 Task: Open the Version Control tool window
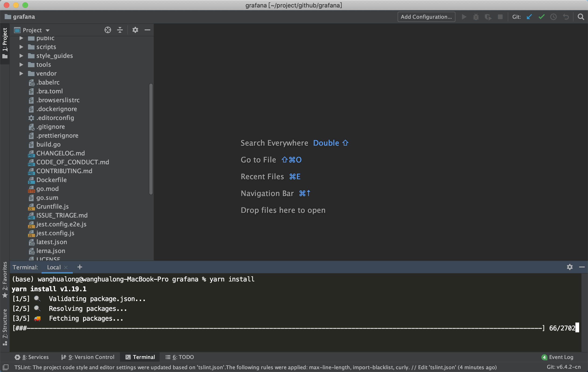pyautogui.click(x=88, y=357)
